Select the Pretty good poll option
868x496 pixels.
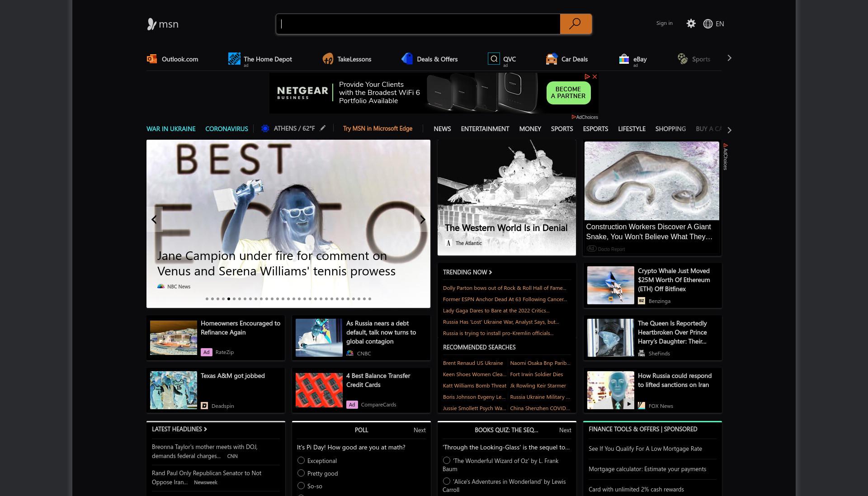click(301, 473)
